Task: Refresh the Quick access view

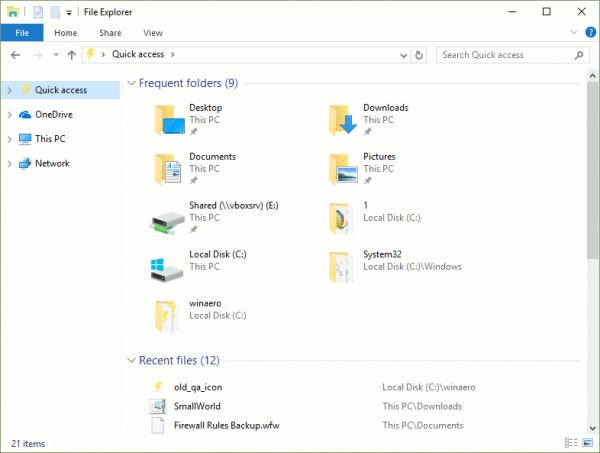Action: pyautogui.click(x=419, y=55)
